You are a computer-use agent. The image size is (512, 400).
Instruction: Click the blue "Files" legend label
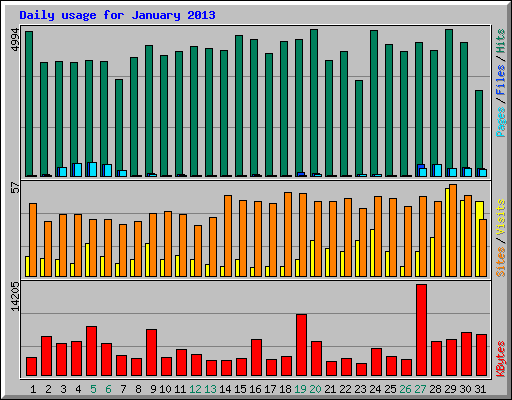[x=501, y=79]
